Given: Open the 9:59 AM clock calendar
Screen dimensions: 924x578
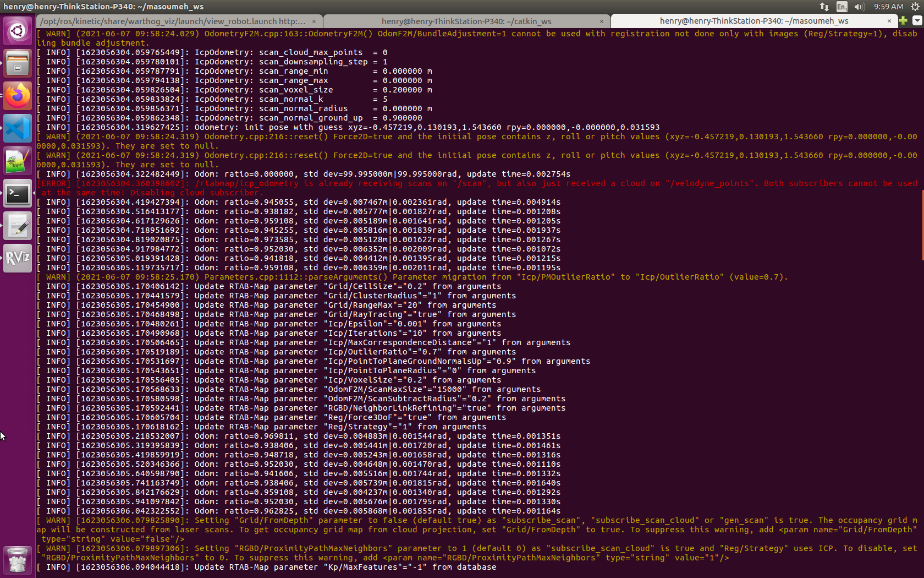Looking at the screenshot, I should point(888,7).
